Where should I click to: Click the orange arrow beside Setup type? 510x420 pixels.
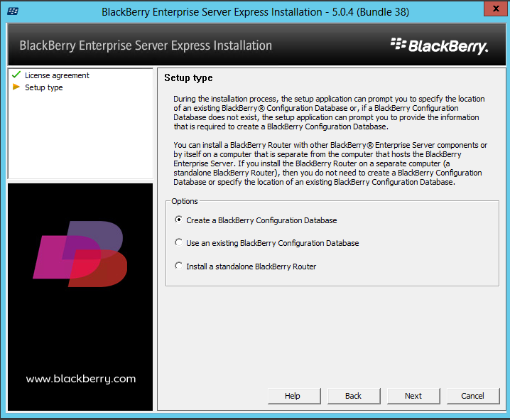coord(16,87)
